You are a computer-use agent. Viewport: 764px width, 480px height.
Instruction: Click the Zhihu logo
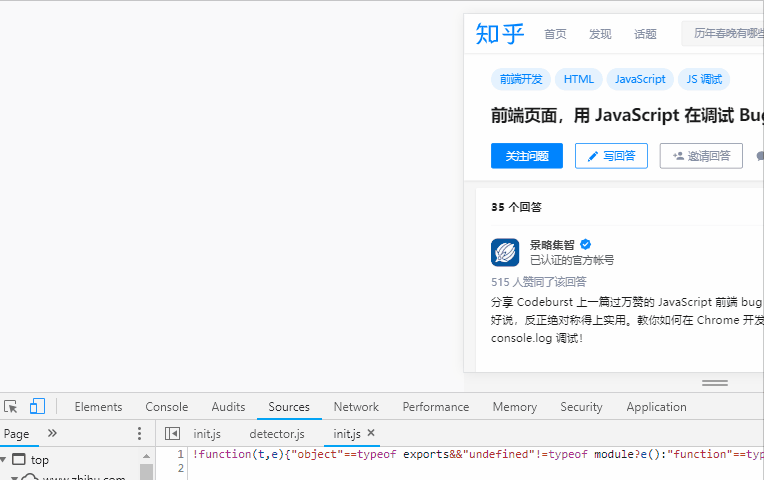(500, 34)
